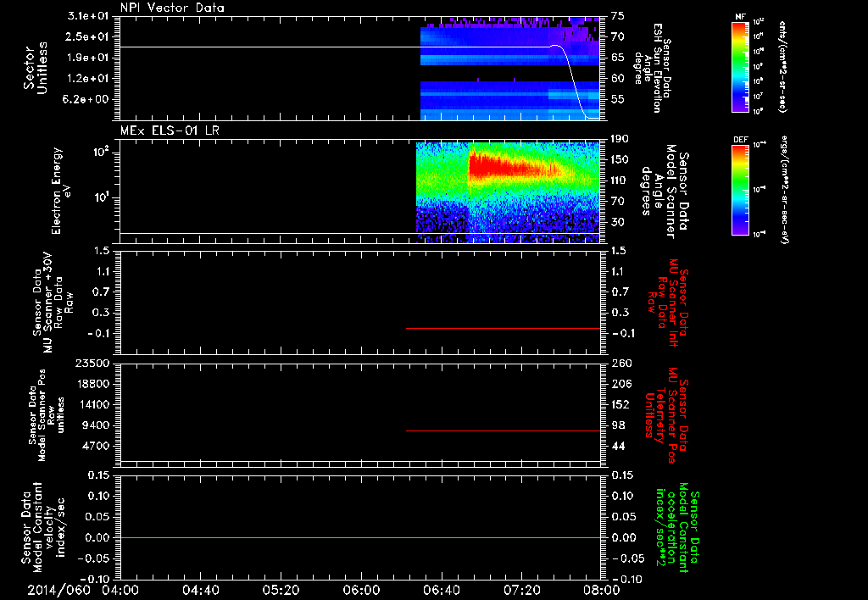868x600 pixels.
Task: Click the green constant velocity line
Action: [x=360, y=537]
